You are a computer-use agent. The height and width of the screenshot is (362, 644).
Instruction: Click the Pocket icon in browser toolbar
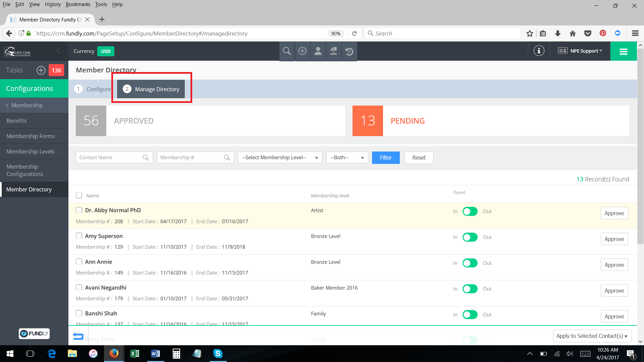click(x=588, y=34)
